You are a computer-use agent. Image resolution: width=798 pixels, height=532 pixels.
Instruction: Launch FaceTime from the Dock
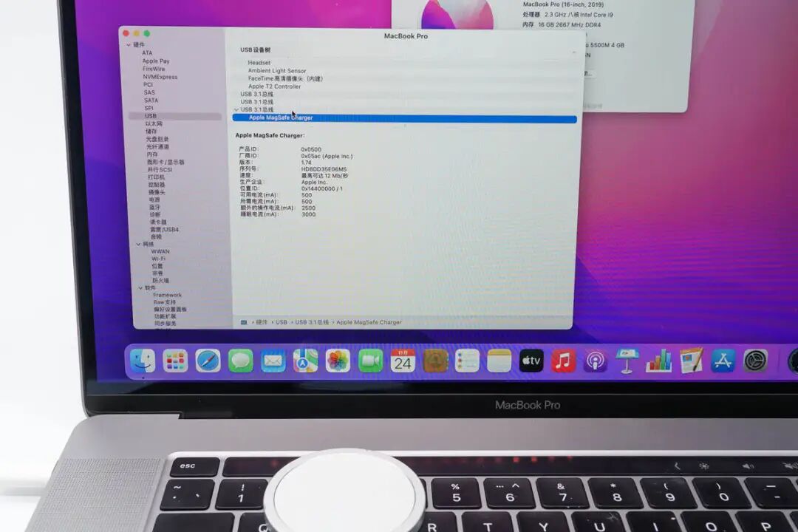pyautogui.click(x=370, y=361)
